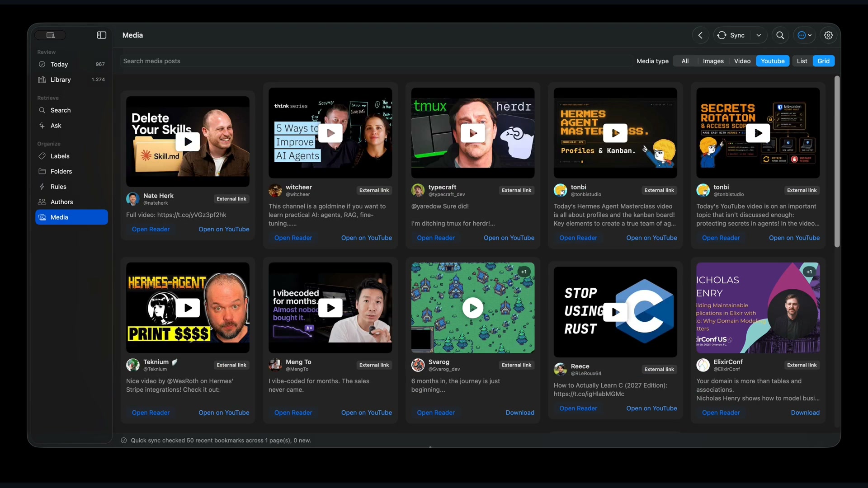Play the Stop Using Rust video
Screen dimensions: 868x488
(x=615, y=312)
